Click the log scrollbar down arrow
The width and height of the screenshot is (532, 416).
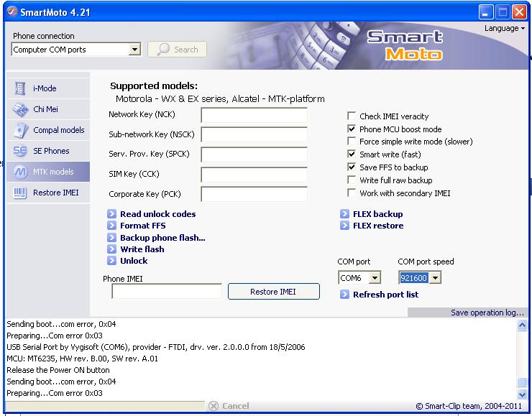click(x=522, y=394)
